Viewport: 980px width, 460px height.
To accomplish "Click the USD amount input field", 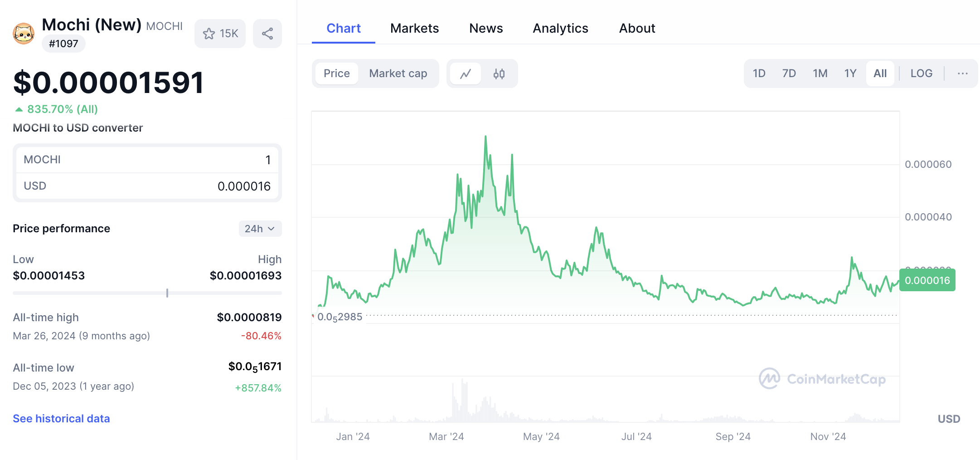I will point(147,186).
